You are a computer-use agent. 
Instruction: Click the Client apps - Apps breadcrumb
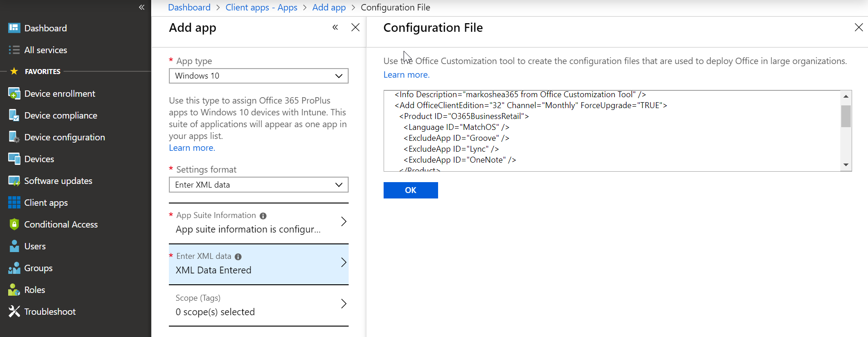[x=261, y=7]
